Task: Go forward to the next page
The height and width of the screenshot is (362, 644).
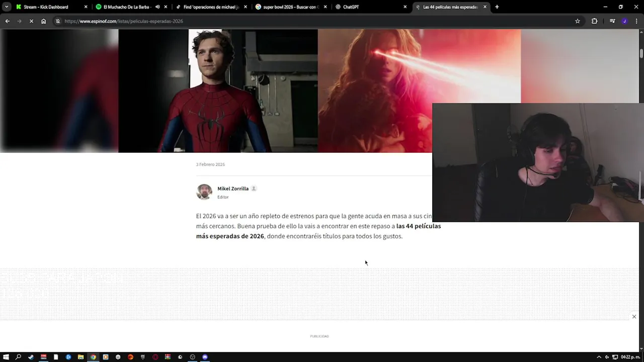Action: pyautogui.click(x=19, y=21)
